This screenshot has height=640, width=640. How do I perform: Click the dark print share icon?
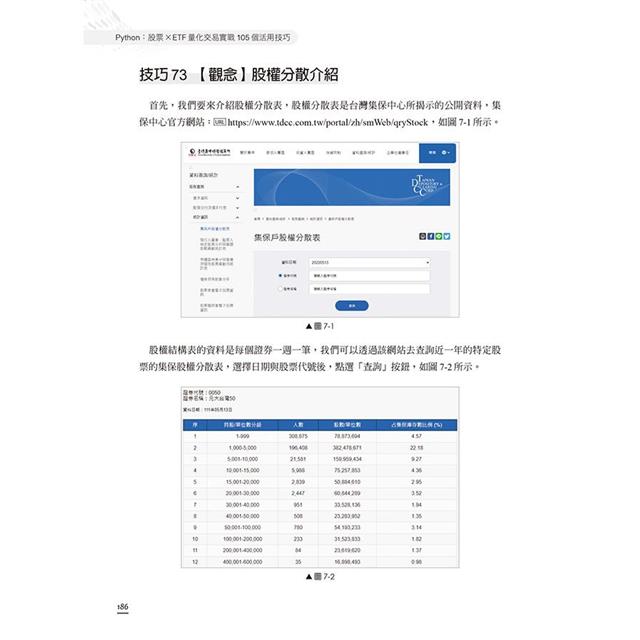coord(422,236)
